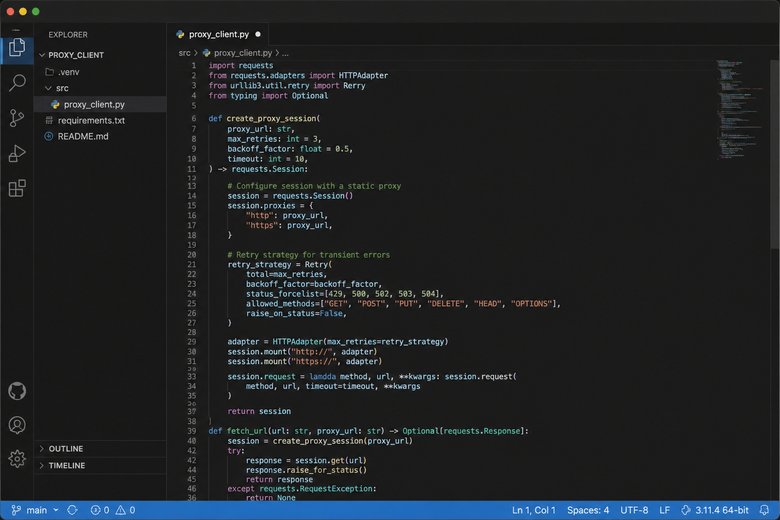Click Python icon beside proxy_client.py in explorer

[55, 104]
